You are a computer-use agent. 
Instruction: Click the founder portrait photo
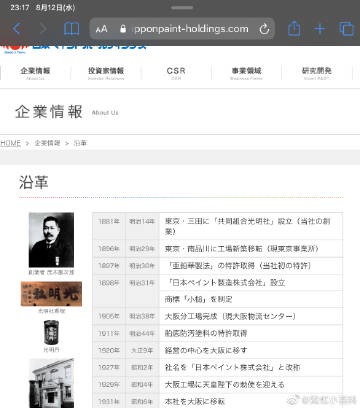point(51,240)
